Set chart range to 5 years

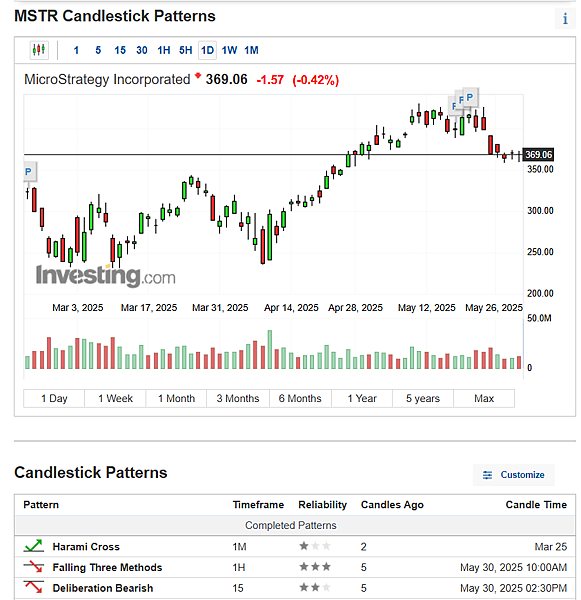point(423,398)
